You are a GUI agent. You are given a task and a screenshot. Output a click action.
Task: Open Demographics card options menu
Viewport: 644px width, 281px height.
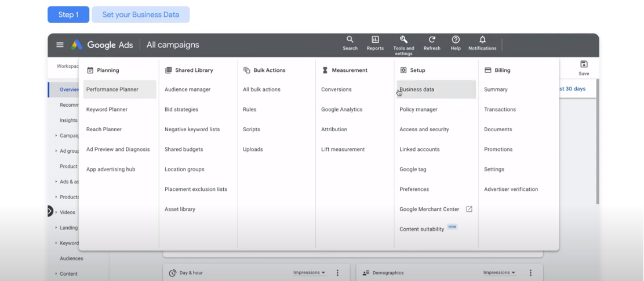point(530,273)
